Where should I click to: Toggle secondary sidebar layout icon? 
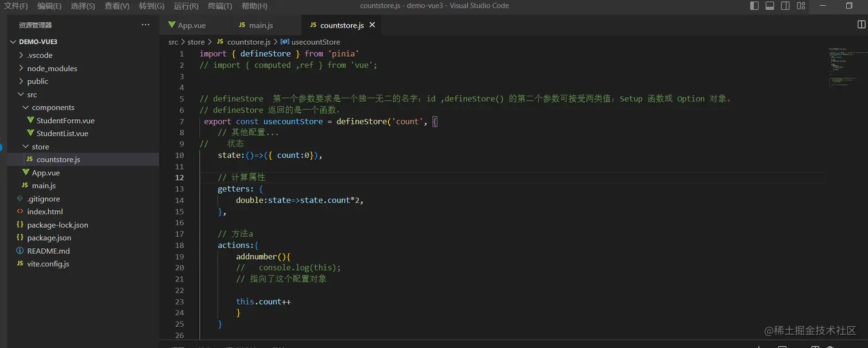pyautogui.click(x=785, y=6)
